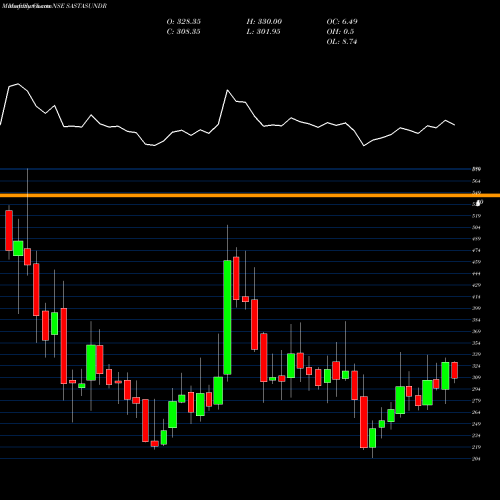500x500 pixels.
Task: Click the open price O: 328.35
Action: [184, 22]
